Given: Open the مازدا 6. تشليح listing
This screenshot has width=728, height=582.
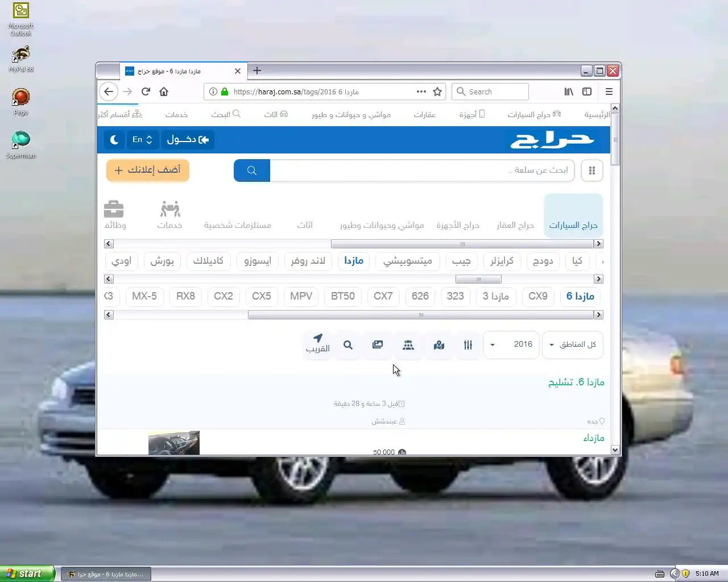Looking at the screenshot, I should (x=576, y=382).
